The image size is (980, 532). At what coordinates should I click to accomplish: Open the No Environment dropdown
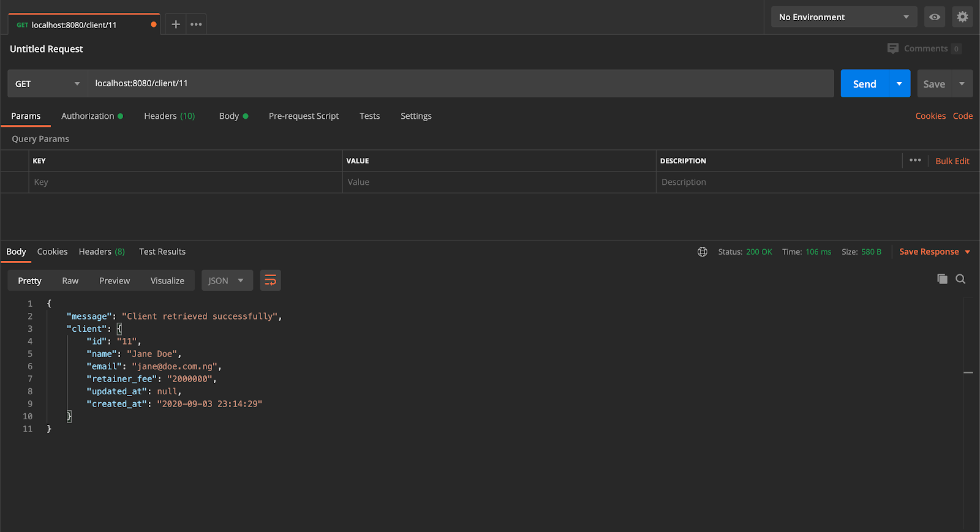[x=844, y=17]
